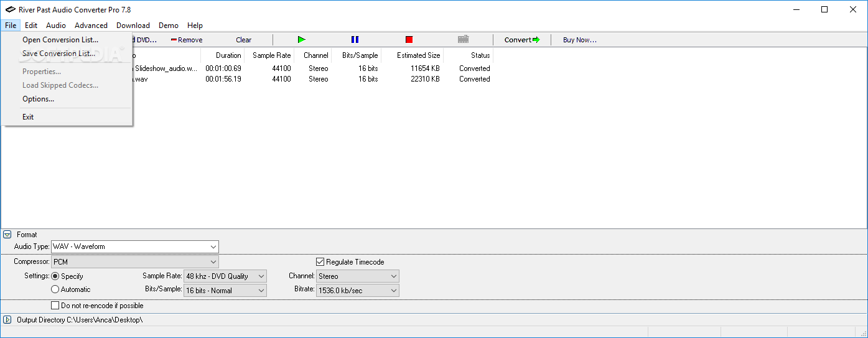
Task: Click the Status column header
Action: point(469,55)
